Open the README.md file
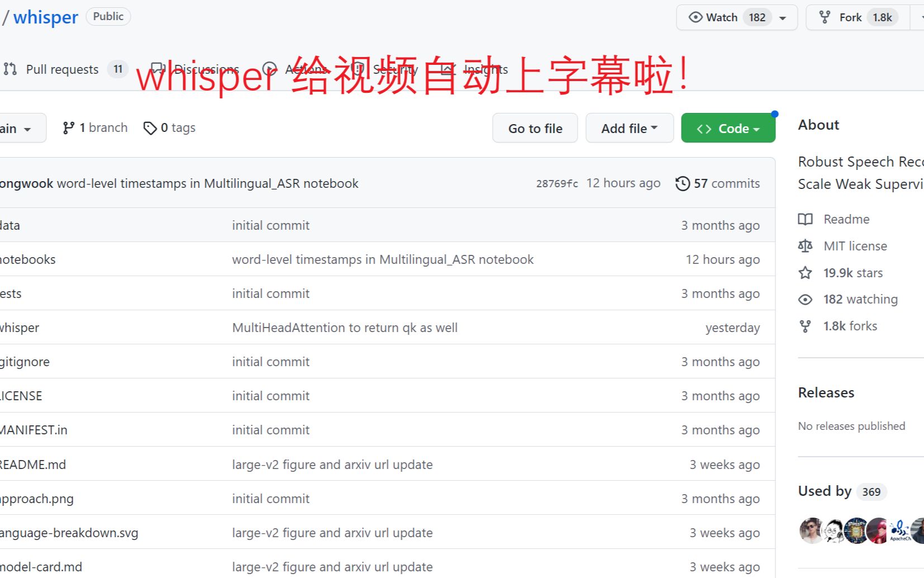The width and height of the screenshot is (924, 578). click(x=32, y=465)
